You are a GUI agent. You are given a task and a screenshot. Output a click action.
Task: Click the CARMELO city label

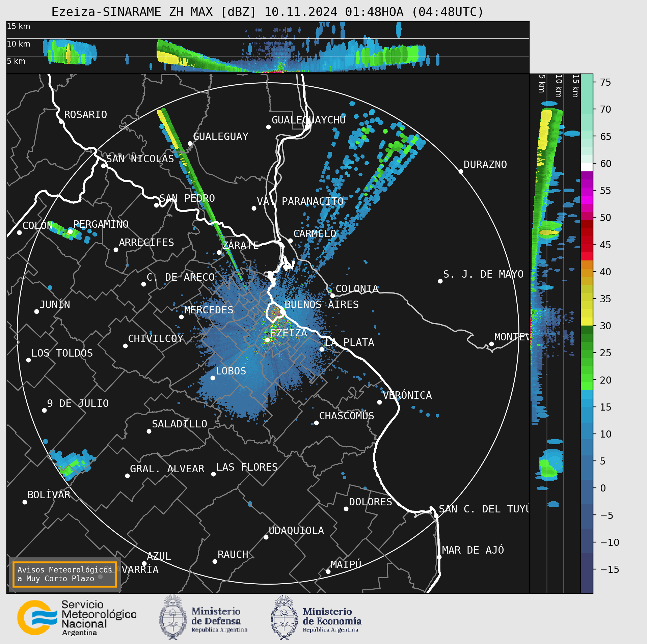coord(315,234)
